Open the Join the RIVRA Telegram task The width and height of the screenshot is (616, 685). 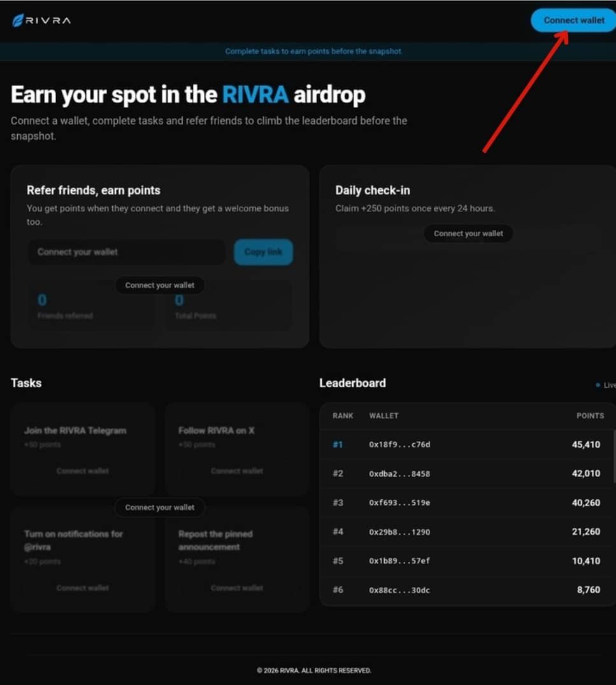83,449
